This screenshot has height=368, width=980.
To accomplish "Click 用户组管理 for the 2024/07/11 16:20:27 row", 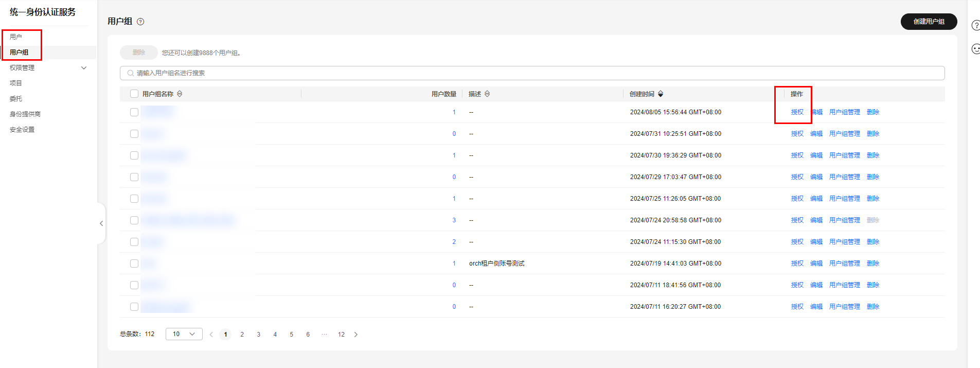I will pos(845,307).
